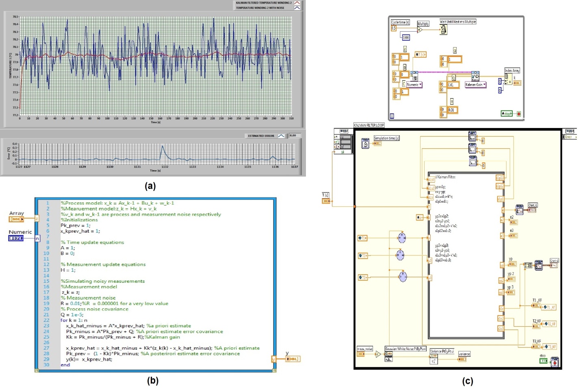Viewport: 579px width, 392px height.
Task: Click the Wait Until Next ms Multiple metronome icon
Action: point(443,30)
